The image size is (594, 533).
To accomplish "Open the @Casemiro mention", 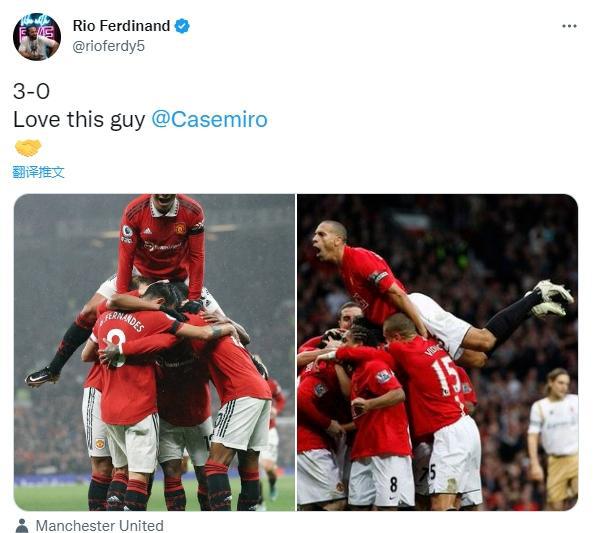I will tap(209, 119).
